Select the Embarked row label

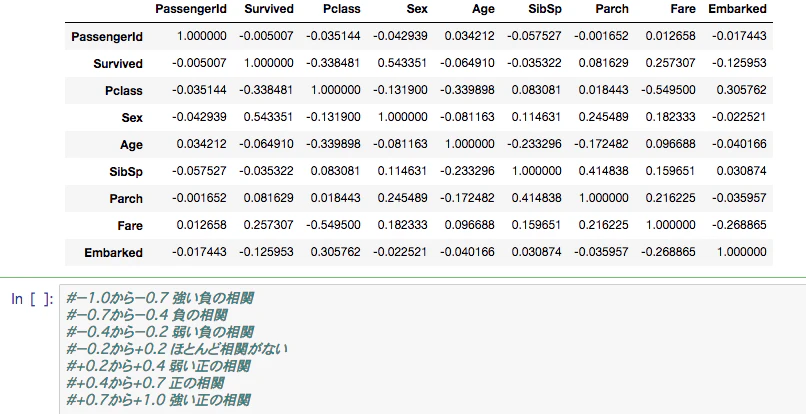[x=114, y=253]
